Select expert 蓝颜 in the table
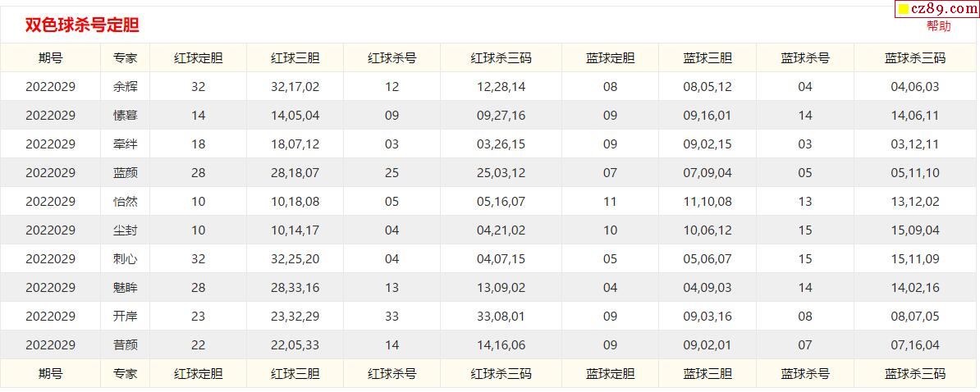 (x=125, y=173)
